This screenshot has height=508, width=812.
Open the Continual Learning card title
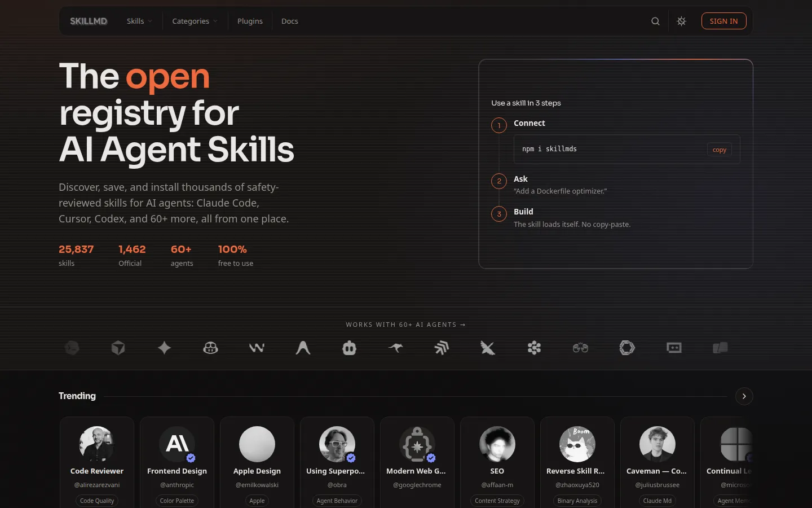[x=729, y=471]
